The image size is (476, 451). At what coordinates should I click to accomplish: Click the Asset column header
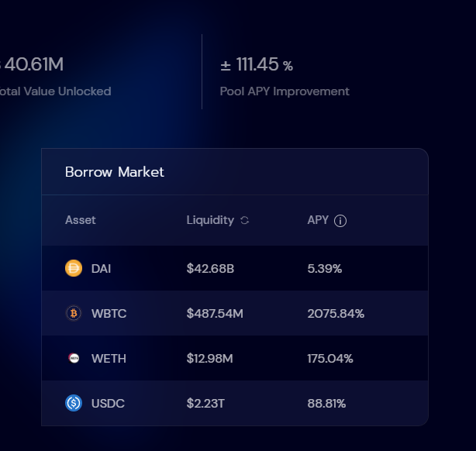click(x=81, y=220)
